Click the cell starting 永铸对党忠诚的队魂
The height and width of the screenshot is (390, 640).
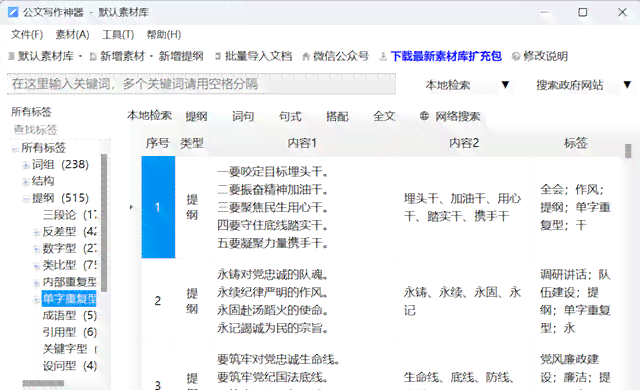[304, 301]
